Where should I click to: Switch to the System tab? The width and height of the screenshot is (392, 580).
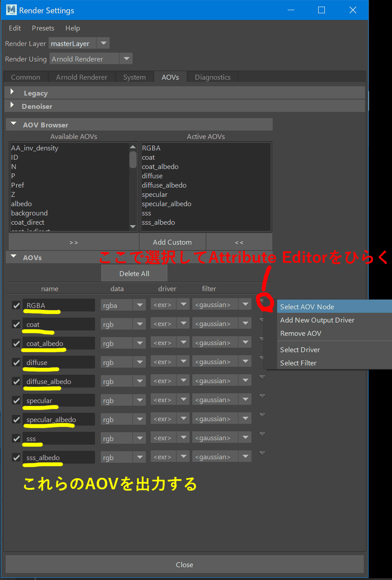click(134, 77)
